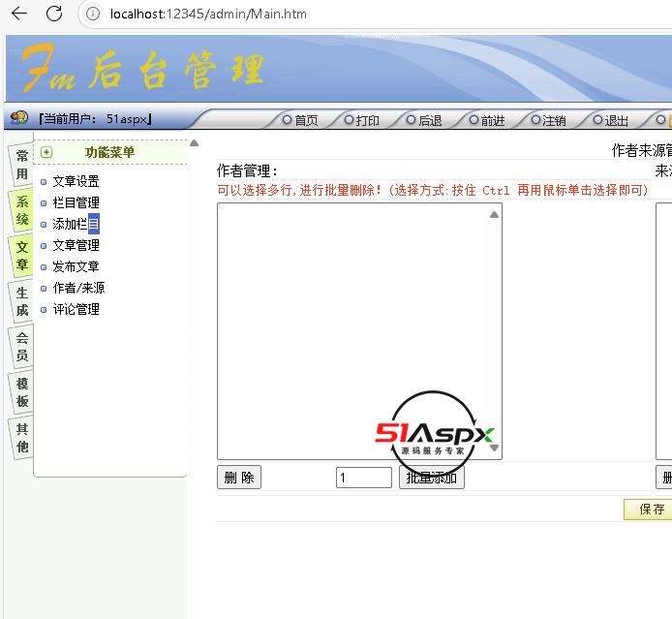672x619 pixels.
Task: Click the bullet icon beside 文章设置
Action: pos(44,182)
